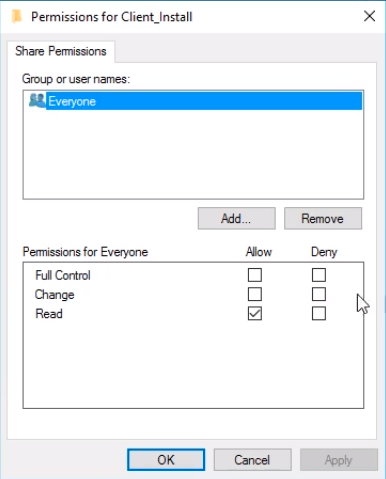This screenshot has width=386, height=479.
Task: Select the Everyone entry text in the list
Action: (x=72, y=101)
